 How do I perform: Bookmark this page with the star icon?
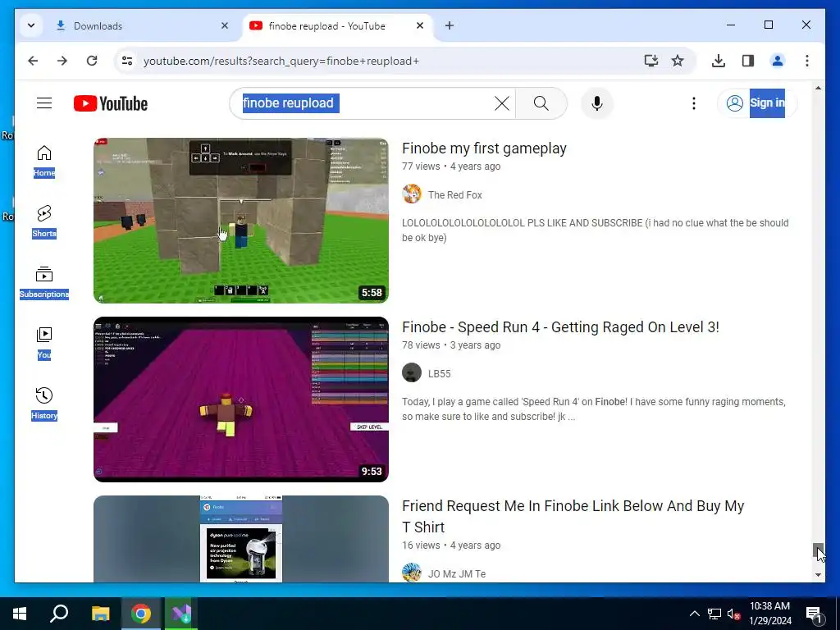678,61
